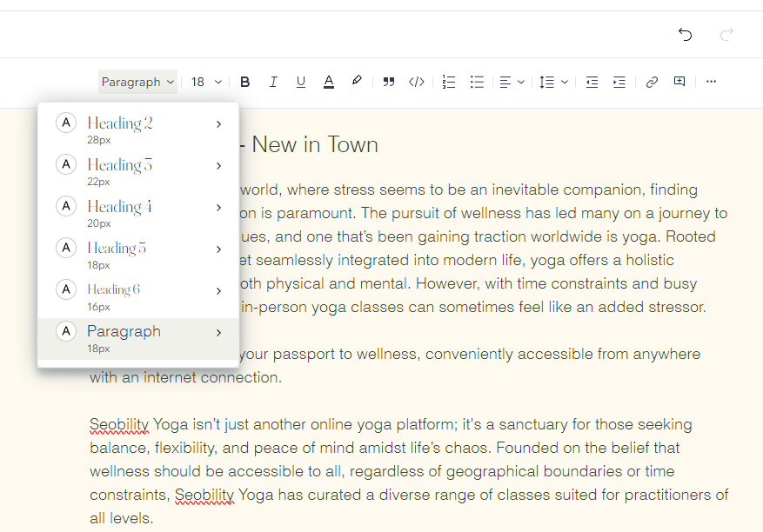Insert a block quote
763x532 pixels.
click(389, 82)
